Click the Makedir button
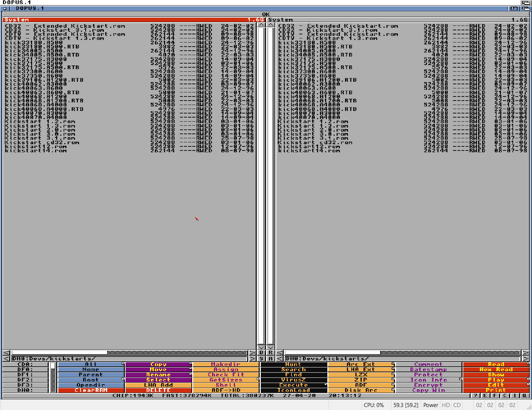Viewport: 532px width, 410px height. click(226, 364)
